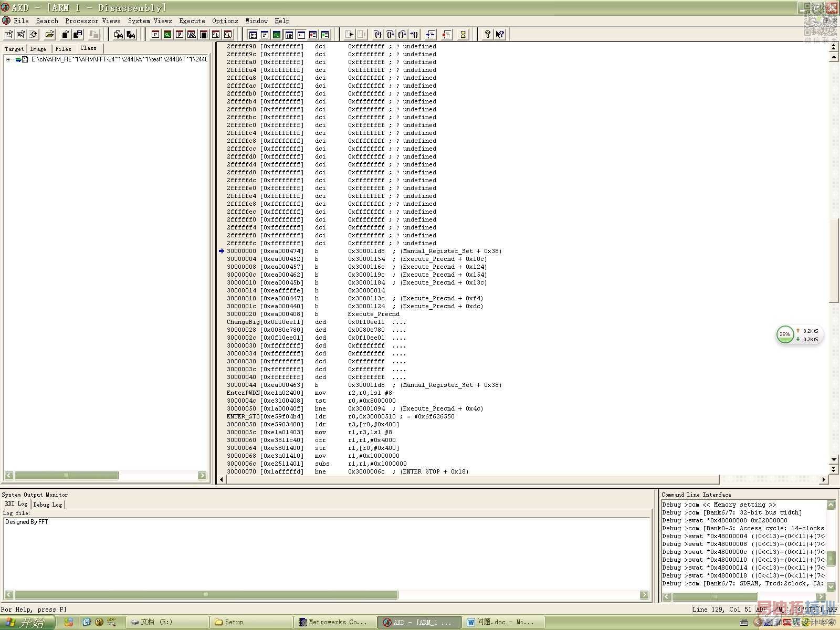
Task: Open the Setup folder taskbar button
Action: 251,622
